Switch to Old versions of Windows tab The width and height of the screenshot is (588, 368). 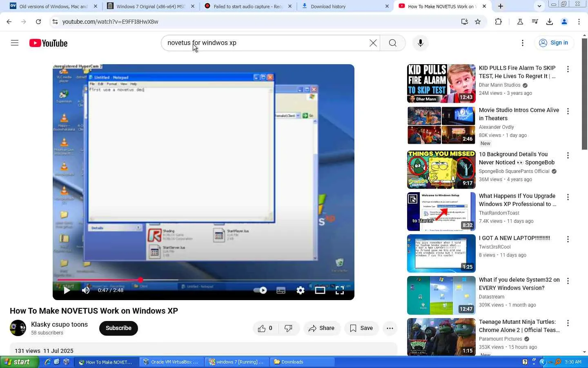(53, 6)
